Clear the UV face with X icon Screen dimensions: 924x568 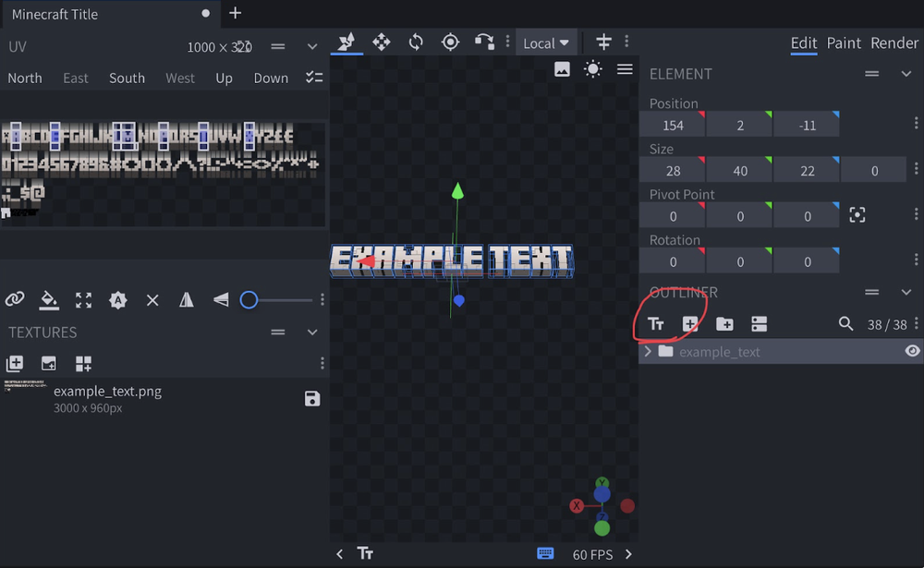tap(152, 300)
